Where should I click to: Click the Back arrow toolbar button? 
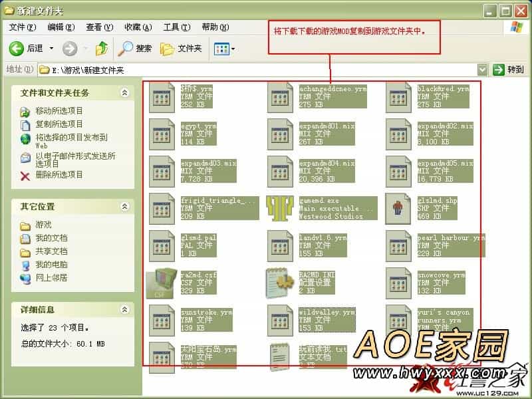(x=17, y=48)
